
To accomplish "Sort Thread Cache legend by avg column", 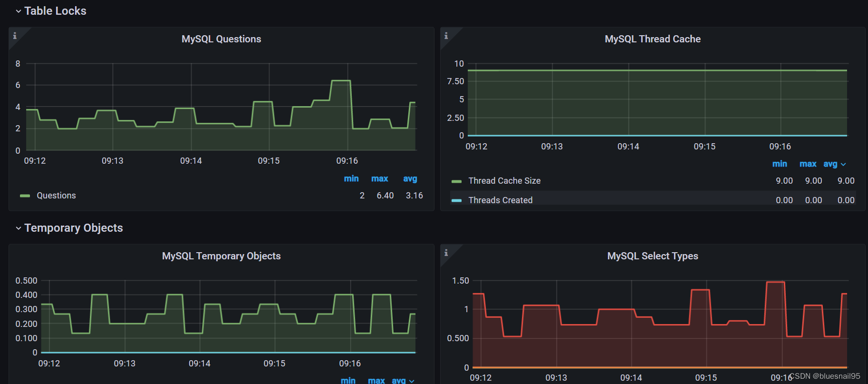I will (830, 164).
